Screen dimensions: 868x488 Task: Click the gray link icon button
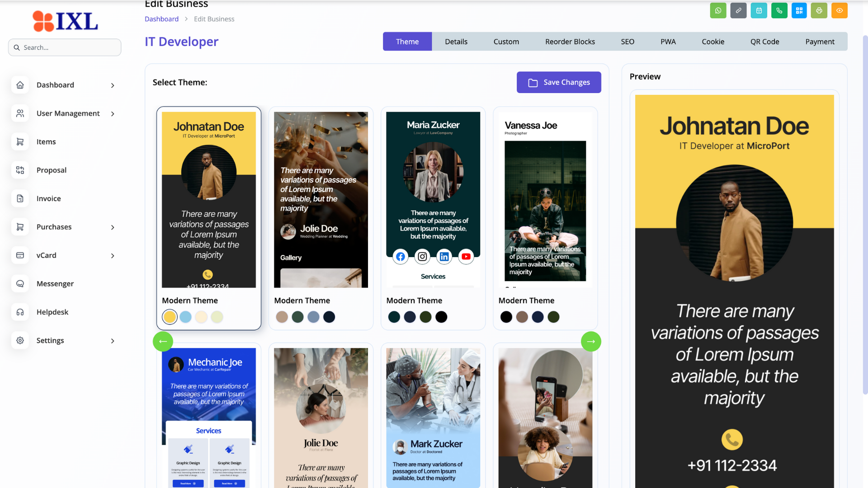point(738,10)
